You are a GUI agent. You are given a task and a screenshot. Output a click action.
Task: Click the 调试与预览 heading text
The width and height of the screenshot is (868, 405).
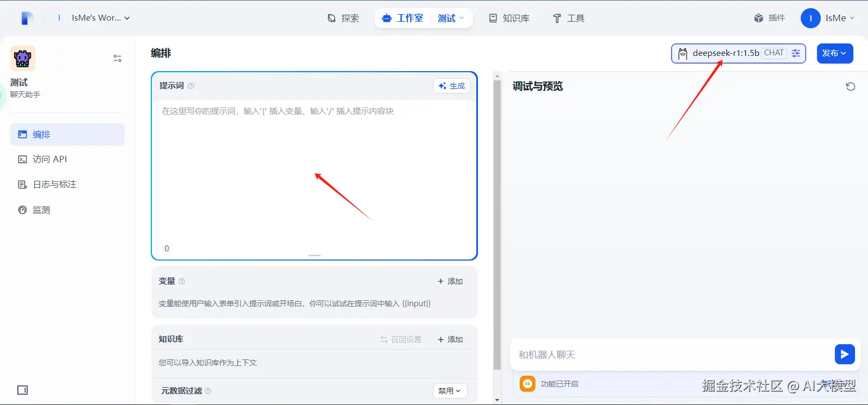[x=538, y=86]
